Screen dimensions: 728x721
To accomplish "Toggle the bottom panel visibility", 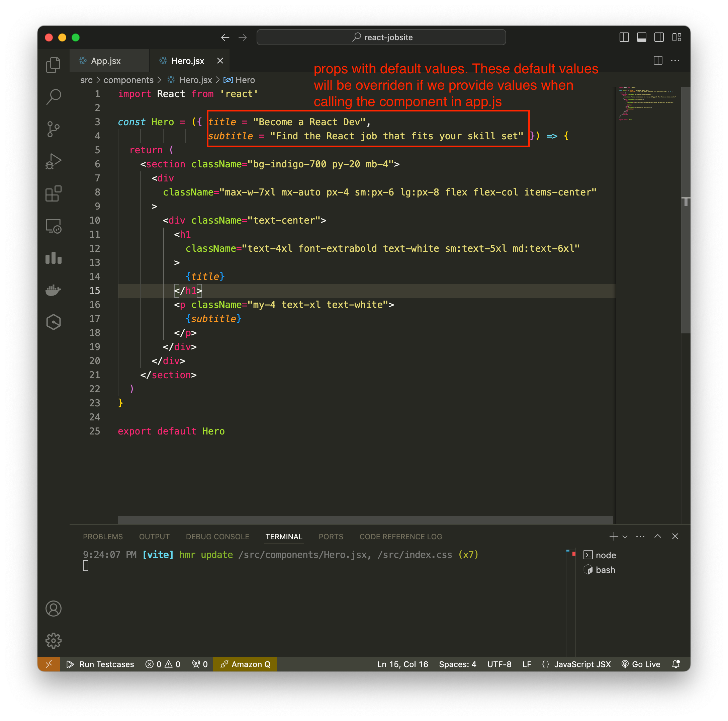I will pyautogui.click(x=641, y=37).
